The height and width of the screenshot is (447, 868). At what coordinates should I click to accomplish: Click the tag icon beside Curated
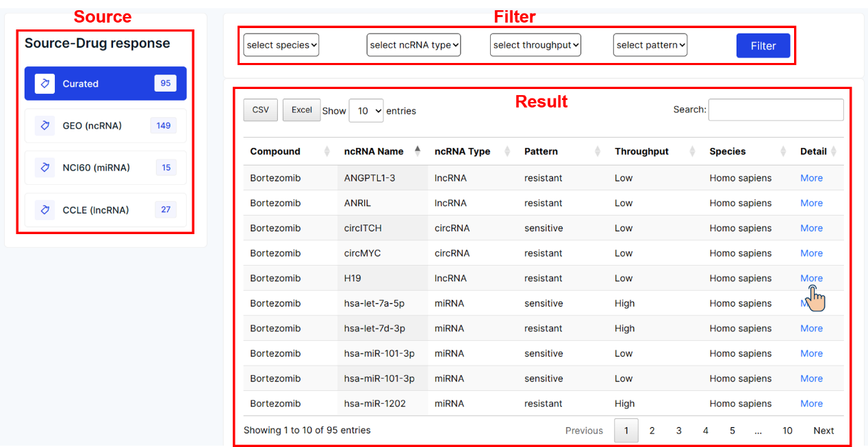[x=45, y=84]
